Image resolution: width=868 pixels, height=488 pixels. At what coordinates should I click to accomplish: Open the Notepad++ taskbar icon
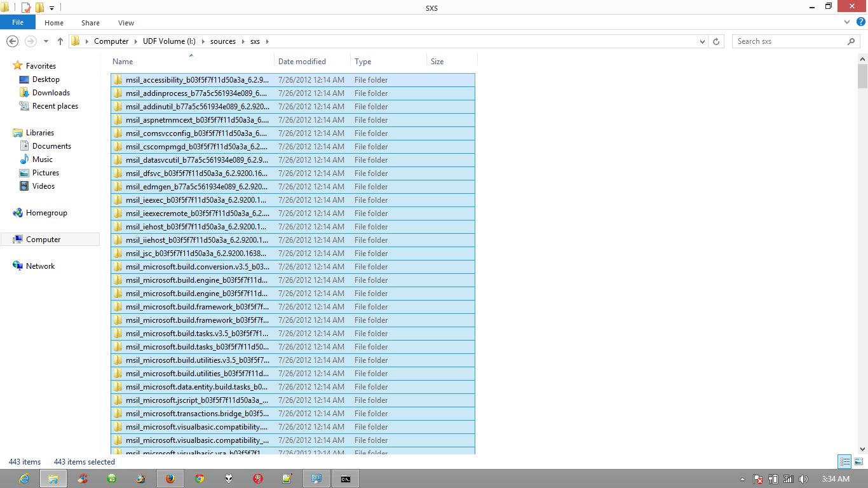point(287,478)
